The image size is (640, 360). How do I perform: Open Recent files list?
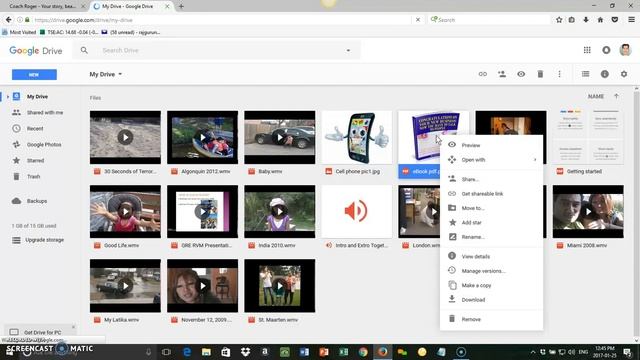click(35, 129)
